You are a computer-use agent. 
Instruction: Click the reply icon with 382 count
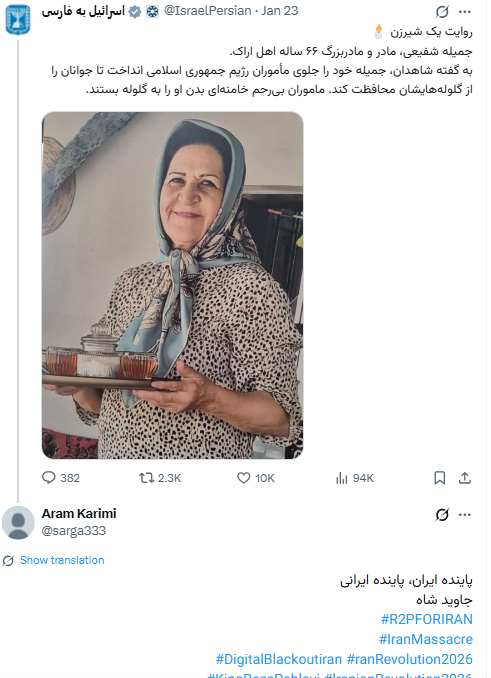pos(48,477)
